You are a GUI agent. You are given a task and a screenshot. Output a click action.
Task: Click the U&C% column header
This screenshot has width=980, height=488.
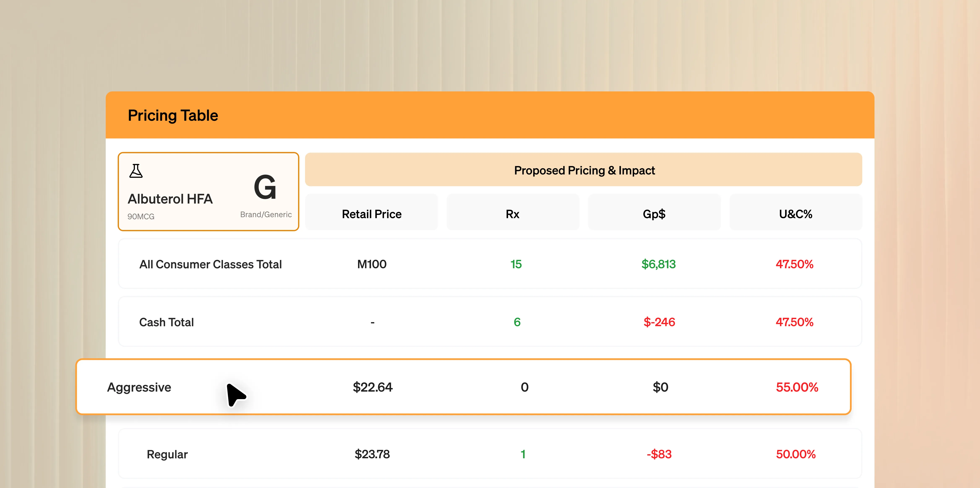[x=795, y=214]
